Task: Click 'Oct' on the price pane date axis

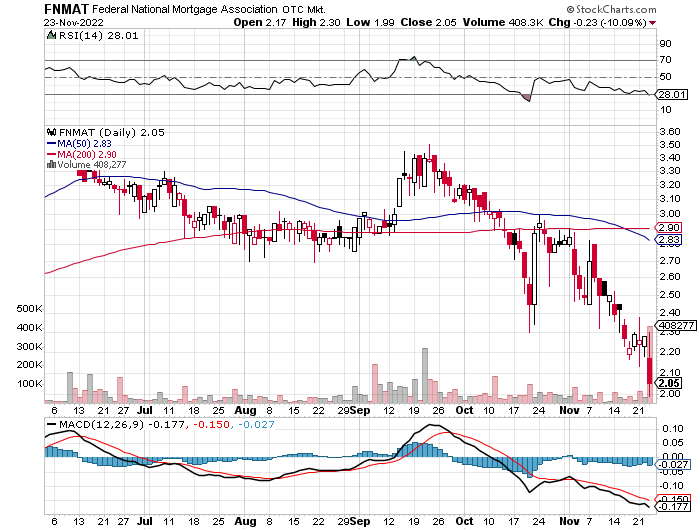Action: 464,410
